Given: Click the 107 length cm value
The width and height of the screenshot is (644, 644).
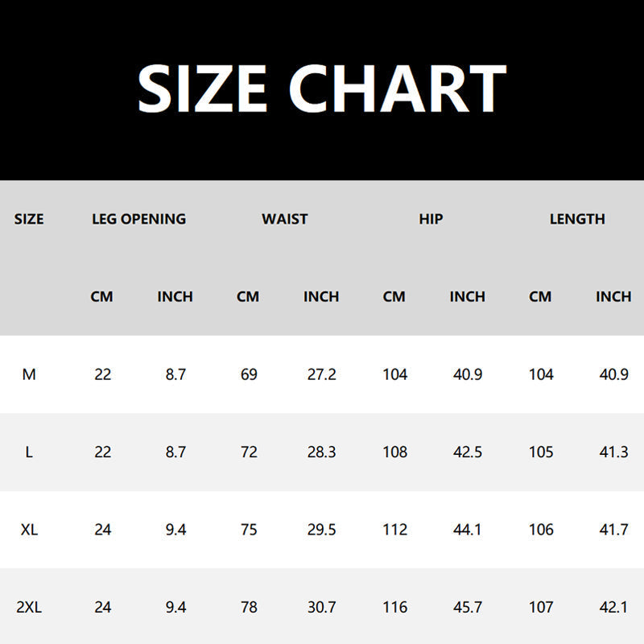Looking at the screenshot, I should pyautogui.click(x=541, y=607).
